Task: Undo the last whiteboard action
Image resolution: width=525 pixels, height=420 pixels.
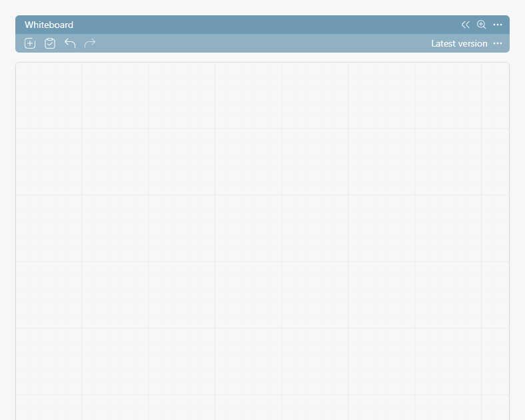Action: [x=70, y=43]
